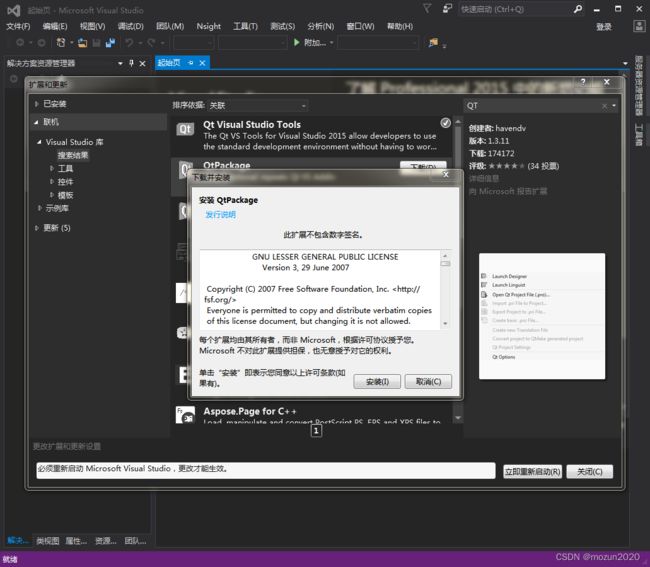Click the Close (关闭) button in Extensions dialog
The height and width of the screenshot is (567, 650).
click(589, 471)
